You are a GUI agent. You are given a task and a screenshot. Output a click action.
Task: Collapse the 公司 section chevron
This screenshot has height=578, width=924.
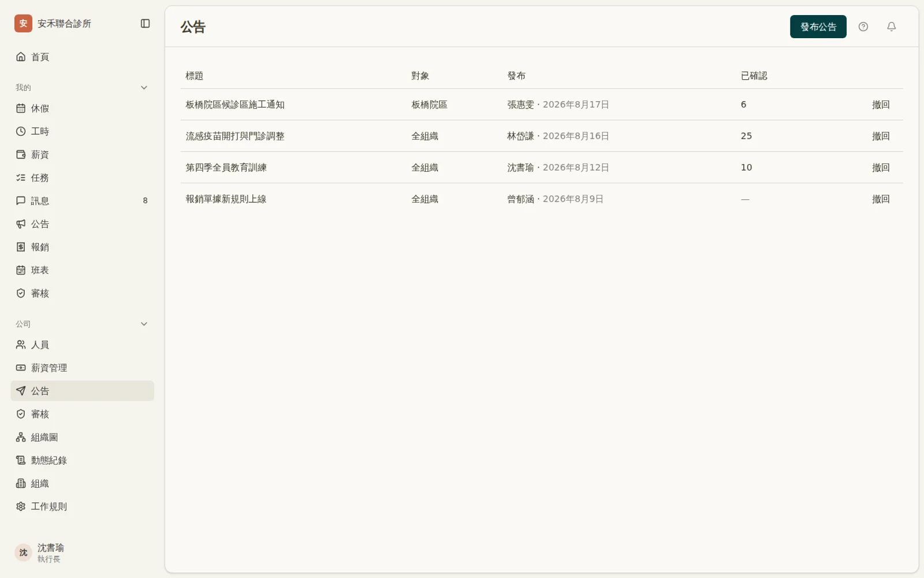pyautogui.click(x=144, y=324)
